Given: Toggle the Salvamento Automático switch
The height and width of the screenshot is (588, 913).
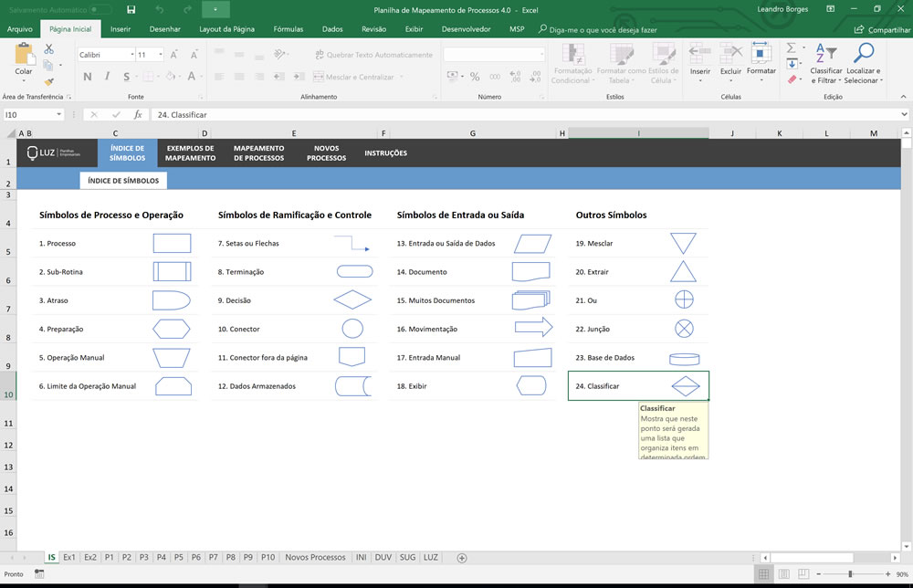Looking at the screenshot, I should 100,9.
